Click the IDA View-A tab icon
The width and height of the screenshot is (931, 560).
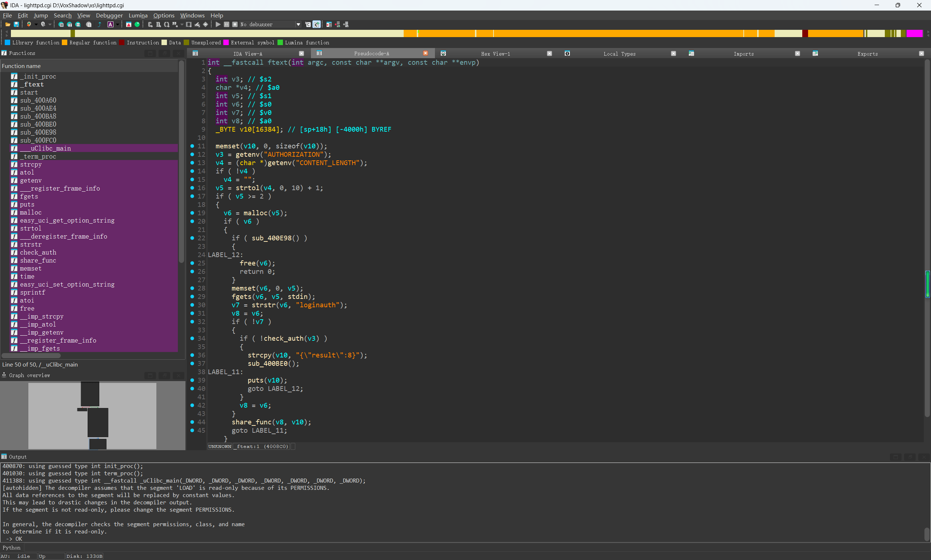(x=195, y=53)
